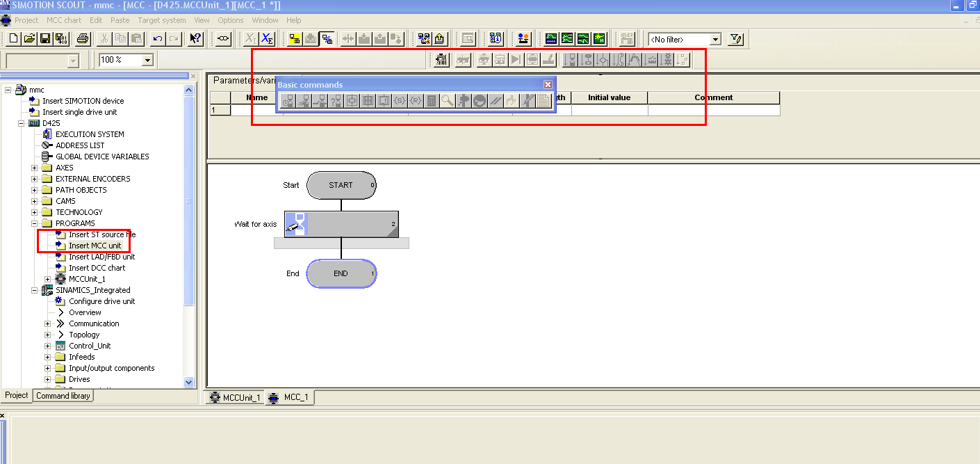Activate the context Help pointer icon
Image resolution: width=980 pixels, height=464 pixels.
coord(195,39)
